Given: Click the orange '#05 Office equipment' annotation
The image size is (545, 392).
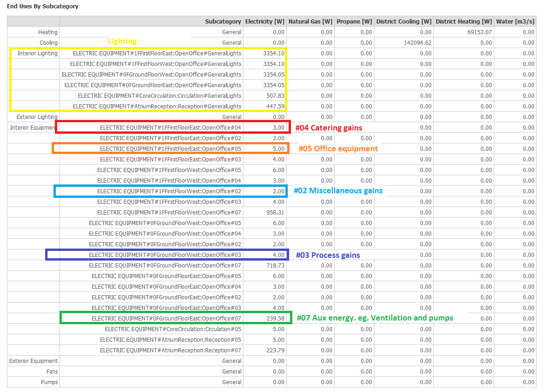Looking at the screenshot, I should pyautogui.click(x=338, y=148).
